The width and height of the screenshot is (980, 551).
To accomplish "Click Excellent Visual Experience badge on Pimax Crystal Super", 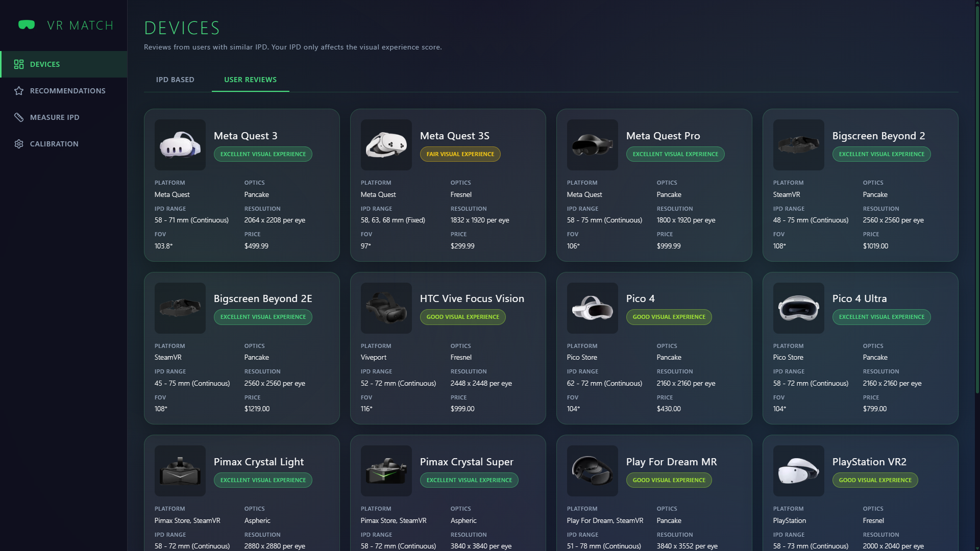I will click(469, 480).
